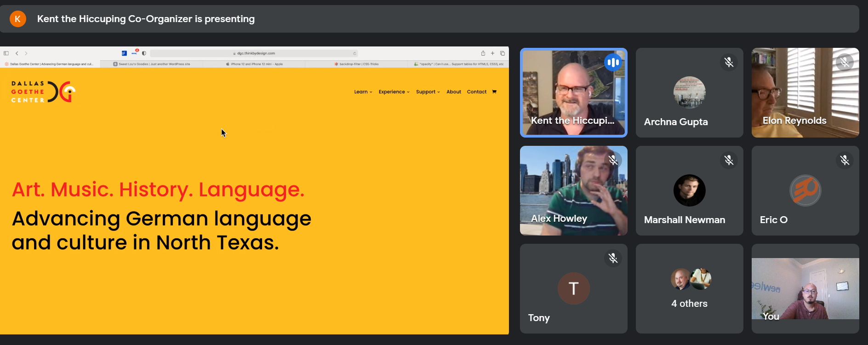Click Archna Gupta's muted microphone icon
The width and height of the screenshot is (868, 345).
click(x=729, y=62)
